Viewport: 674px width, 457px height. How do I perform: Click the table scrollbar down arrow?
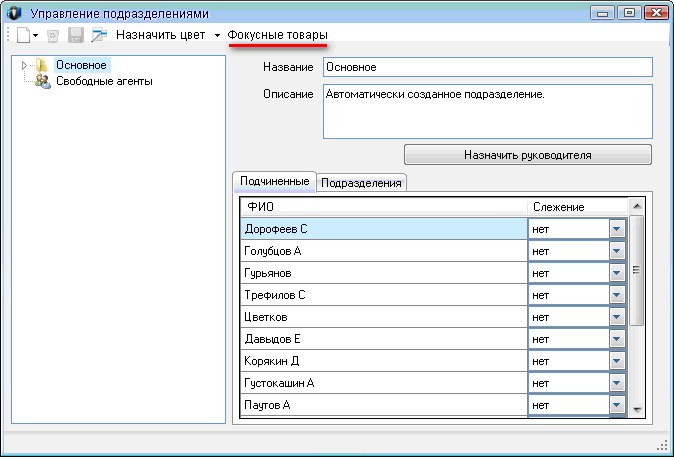coord(637,409)
